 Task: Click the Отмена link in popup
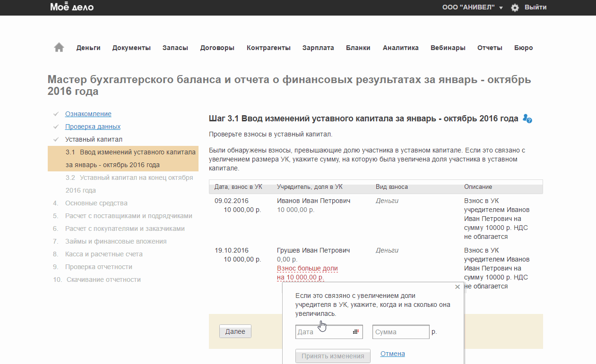tap(392, 354)
